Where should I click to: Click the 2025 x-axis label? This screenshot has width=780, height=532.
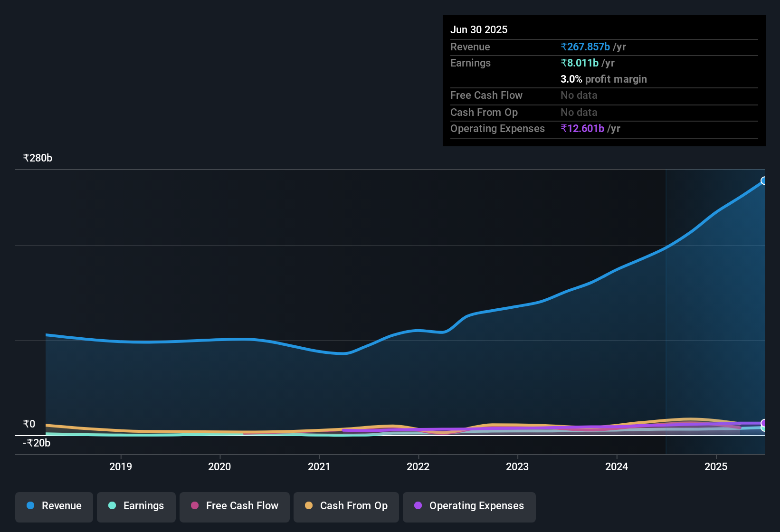point(716,466)
